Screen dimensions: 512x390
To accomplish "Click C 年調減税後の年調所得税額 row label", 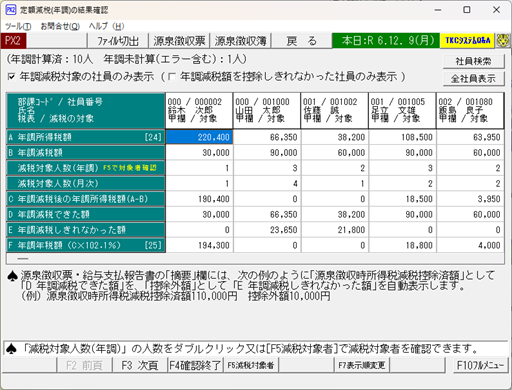I will point(86,199).
